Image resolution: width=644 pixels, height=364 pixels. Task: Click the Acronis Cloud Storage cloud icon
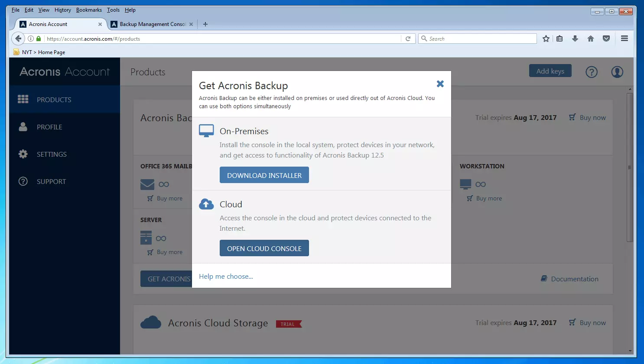[x=151, y=322]
